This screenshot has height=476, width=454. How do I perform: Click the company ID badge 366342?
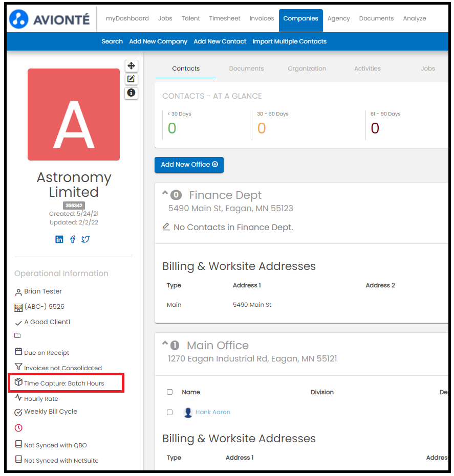(74, 206)
